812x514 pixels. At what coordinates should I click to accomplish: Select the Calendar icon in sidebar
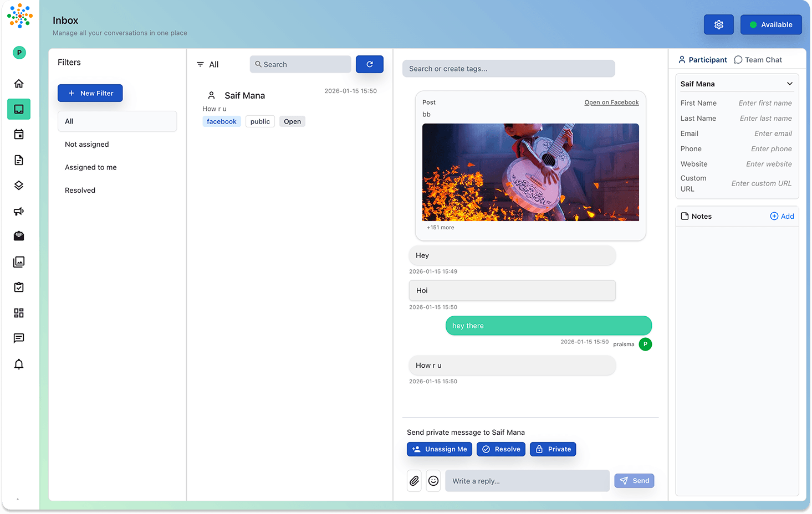click(x=19, y=134)
